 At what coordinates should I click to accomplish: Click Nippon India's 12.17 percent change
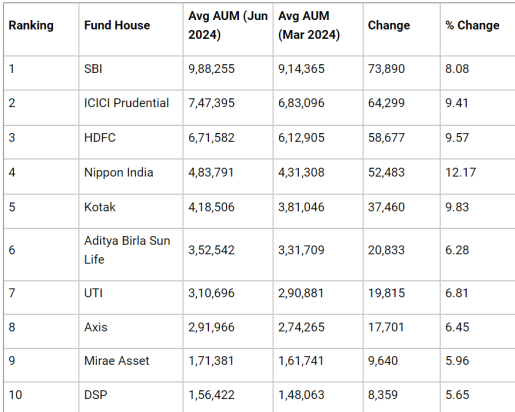point(461,172)
